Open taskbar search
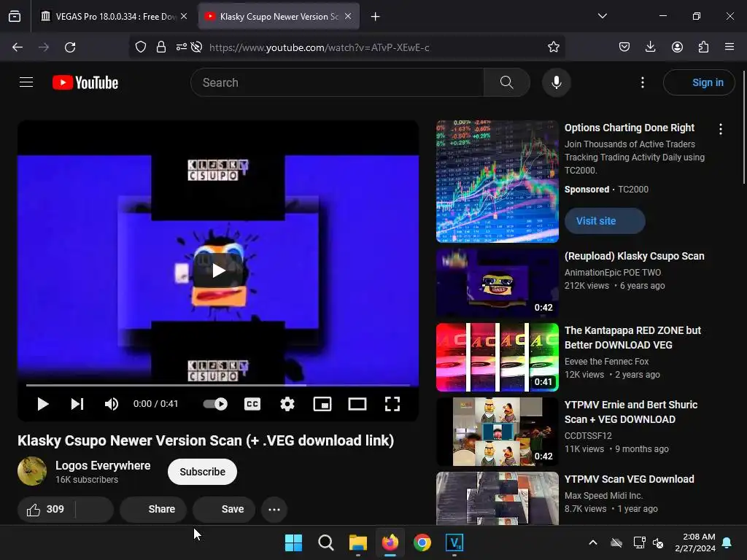Image resolution: width=747 pixels, height=560 pixels. point(326,542)
